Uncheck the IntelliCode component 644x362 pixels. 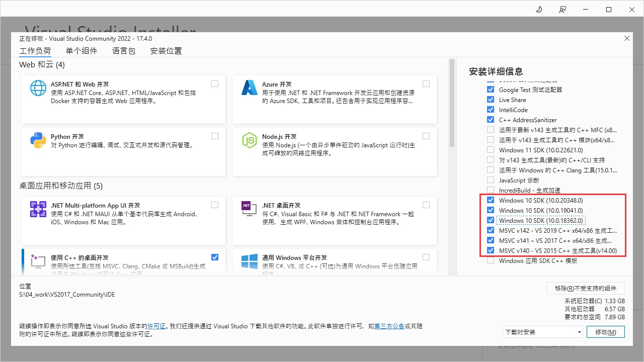pos(491,110)
